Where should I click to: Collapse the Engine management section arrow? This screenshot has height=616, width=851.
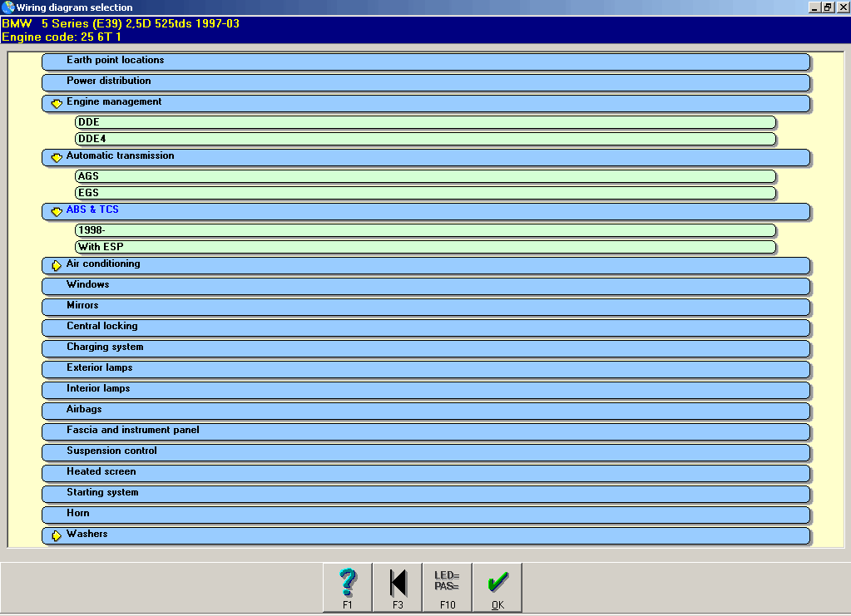pos(57,103)
